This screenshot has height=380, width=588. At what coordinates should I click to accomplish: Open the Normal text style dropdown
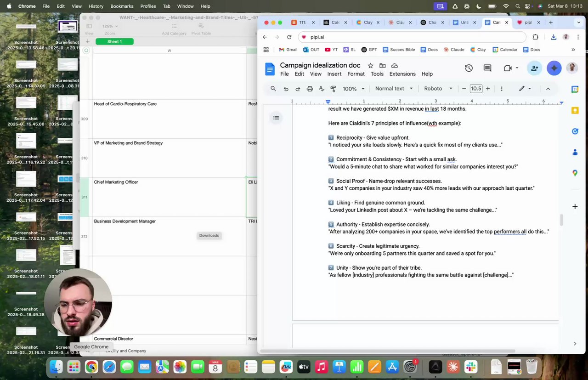394,89
